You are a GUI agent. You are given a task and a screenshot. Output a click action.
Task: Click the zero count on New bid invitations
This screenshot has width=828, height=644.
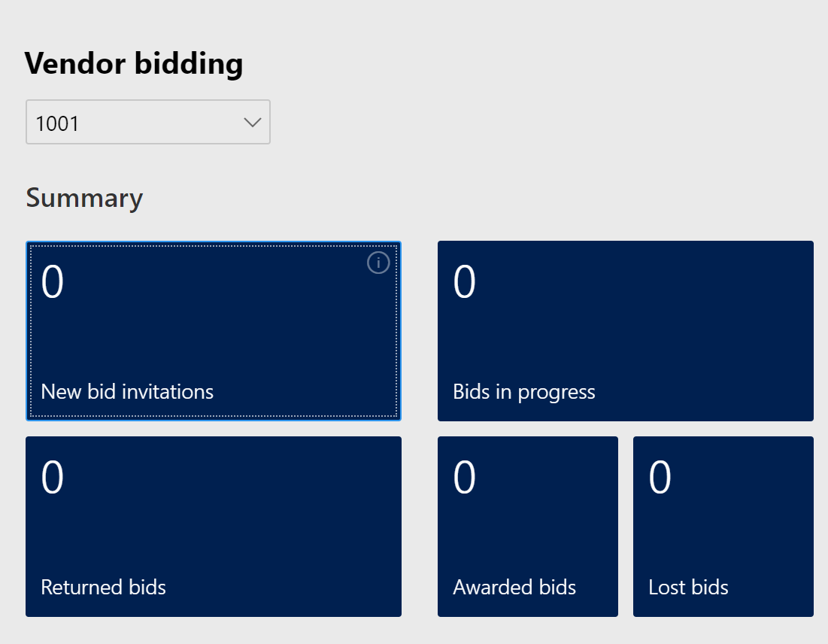pos(53,283)
